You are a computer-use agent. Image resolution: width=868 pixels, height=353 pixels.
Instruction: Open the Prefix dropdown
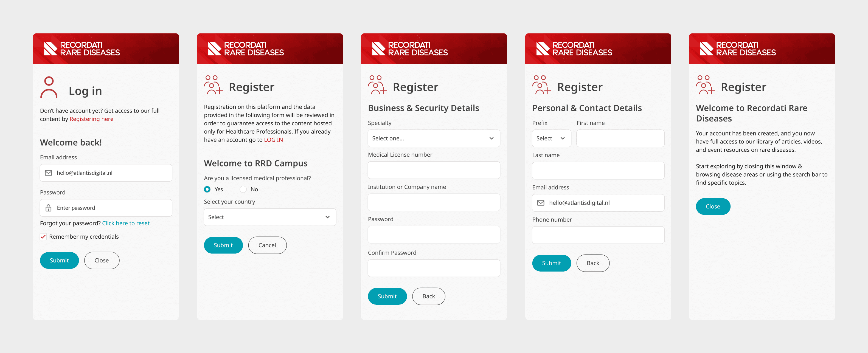(x=551, y=138)
